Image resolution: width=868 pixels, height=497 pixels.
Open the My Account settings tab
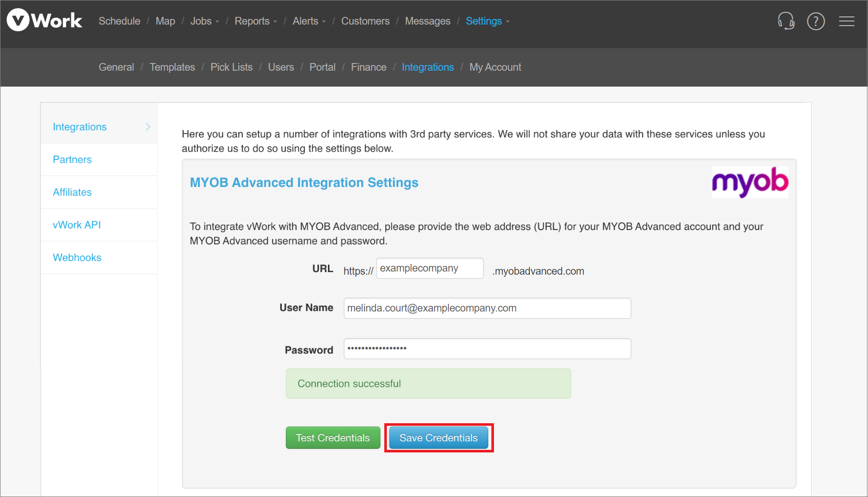[495, 67]
